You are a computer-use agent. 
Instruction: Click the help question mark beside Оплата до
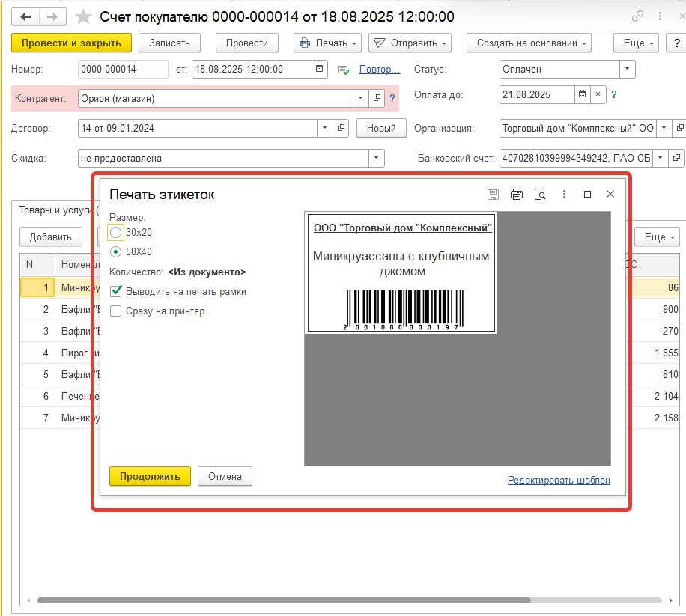point(614,94)
